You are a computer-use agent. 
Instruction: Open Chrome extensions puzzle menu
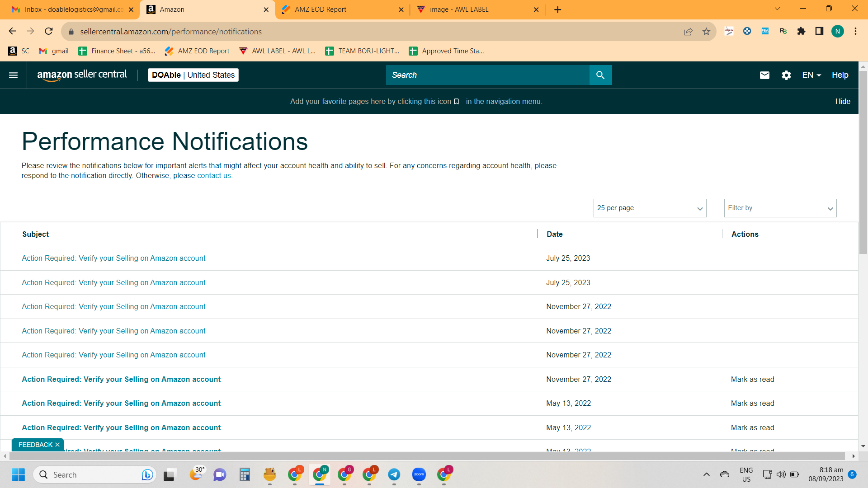point(801,31)
